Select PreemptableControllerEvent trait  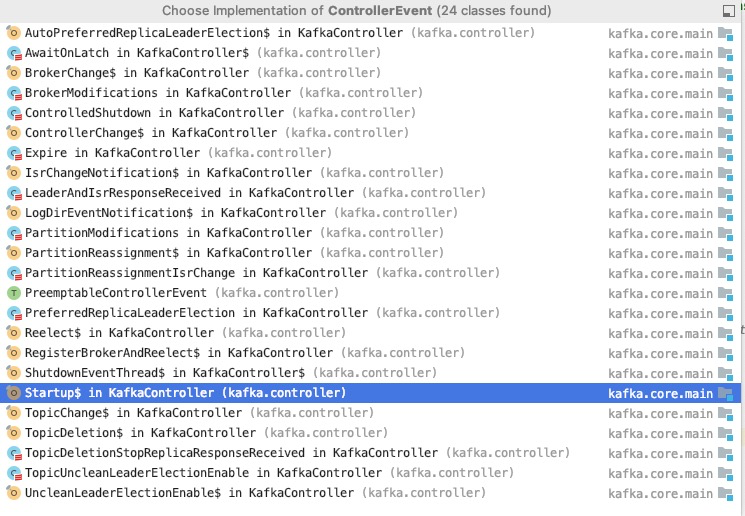[371, 293]
